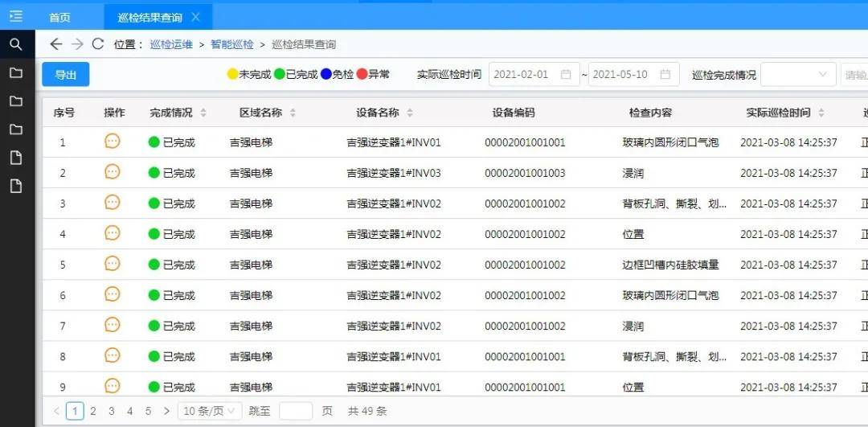Open the search icon in the sidebar
Image resolution: width=868 pixels, height=427 pixels.
[16, 44]
